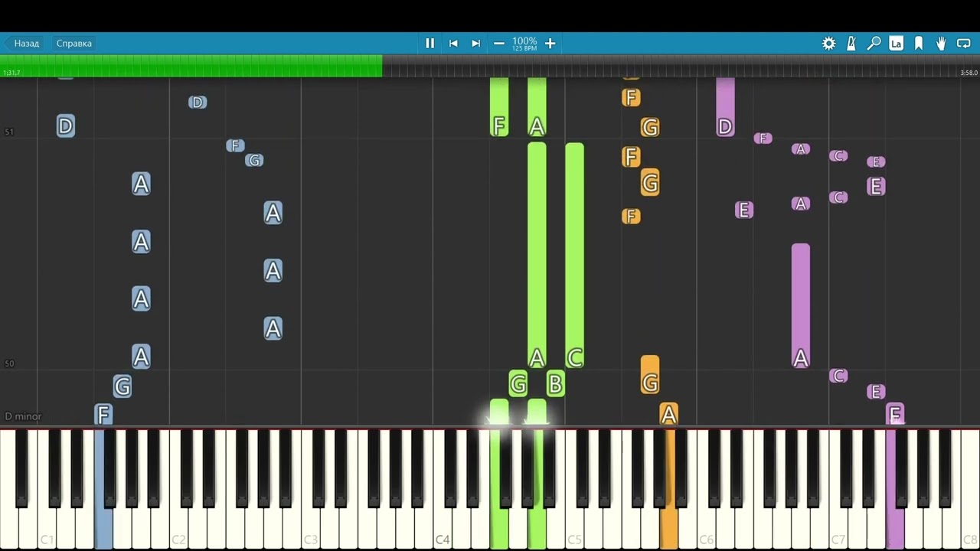Viewport: 980px width, 551px height.
Task: Open the bookmarks icon
Action: pyautogui.click(x=919, y=44)
